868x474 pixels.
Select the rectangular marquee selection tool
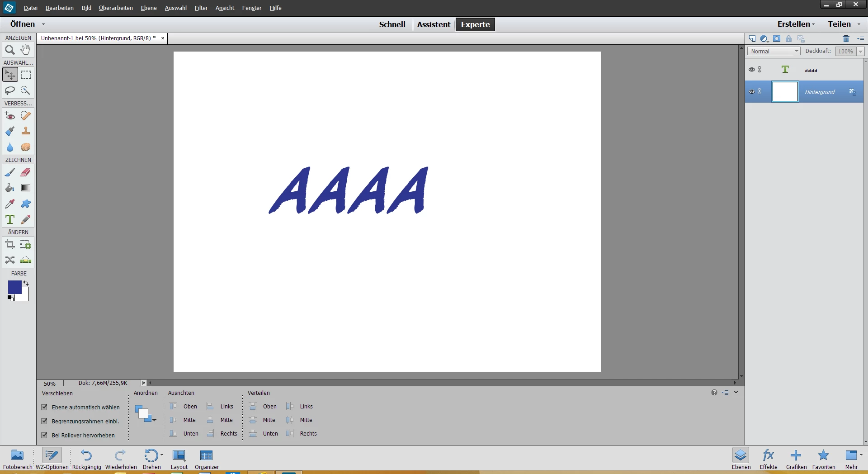coord(26,75)
